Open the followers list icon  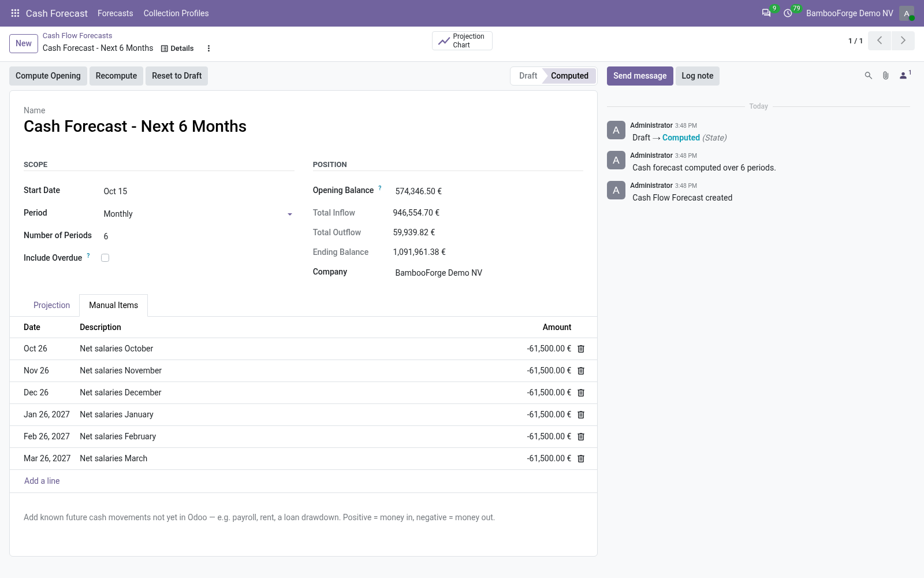click(x=904, y=76)
